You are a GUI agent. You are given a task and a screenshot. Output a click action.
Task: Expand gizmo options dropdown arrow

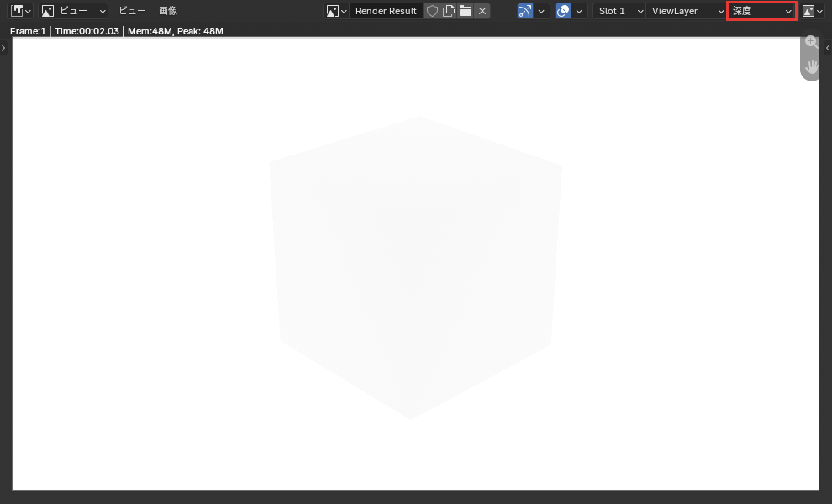pyautogui.click(x=541, y=11)
